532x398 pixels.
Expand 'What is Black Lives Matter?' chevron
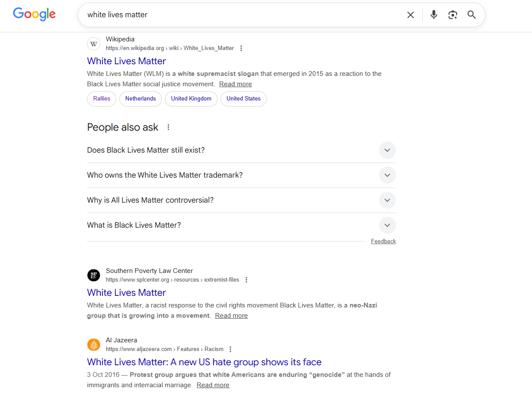coord(387,225)
